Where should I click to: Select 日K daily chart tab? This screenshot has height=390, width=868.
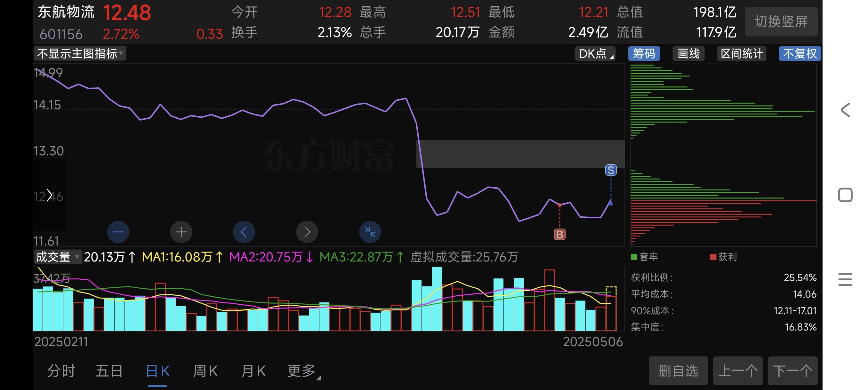pyautogui.click(x=157, y=371)
